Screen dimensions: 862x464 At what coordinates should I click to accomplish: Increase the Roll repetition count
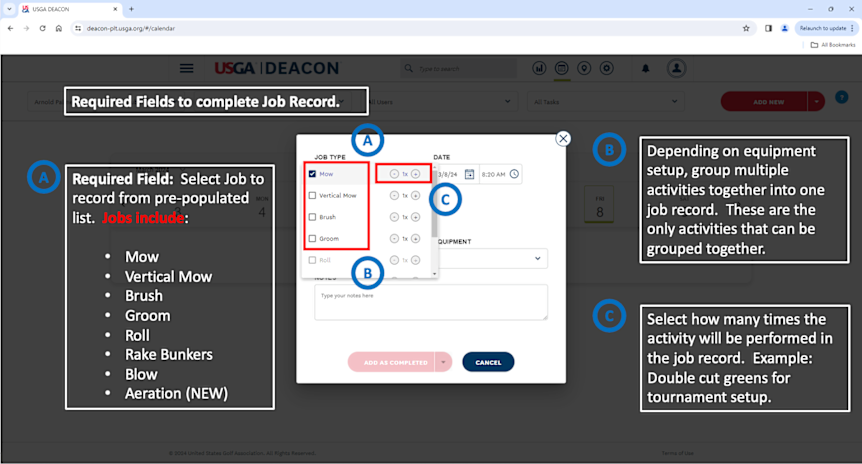click(416, 260)
